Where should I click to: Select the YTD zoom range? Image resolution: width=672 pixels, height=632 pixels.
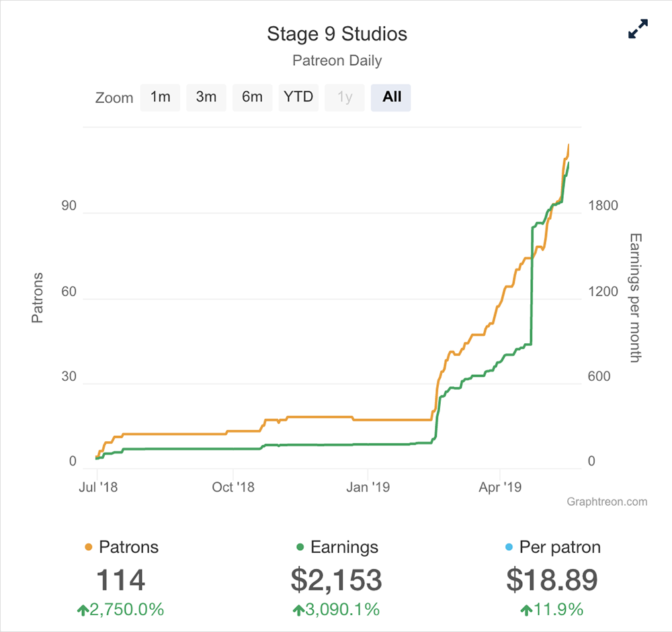[298, 97]
